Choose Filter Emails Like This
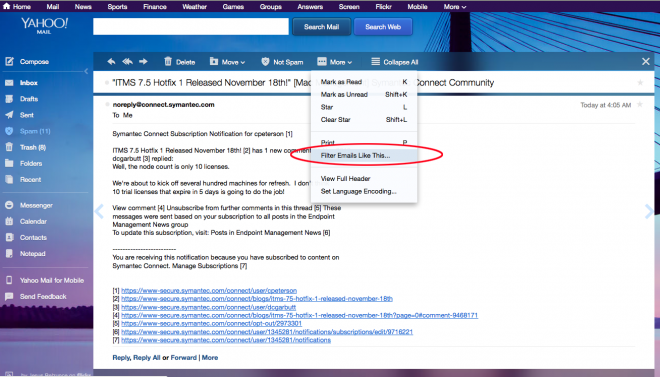 point(364,155)
